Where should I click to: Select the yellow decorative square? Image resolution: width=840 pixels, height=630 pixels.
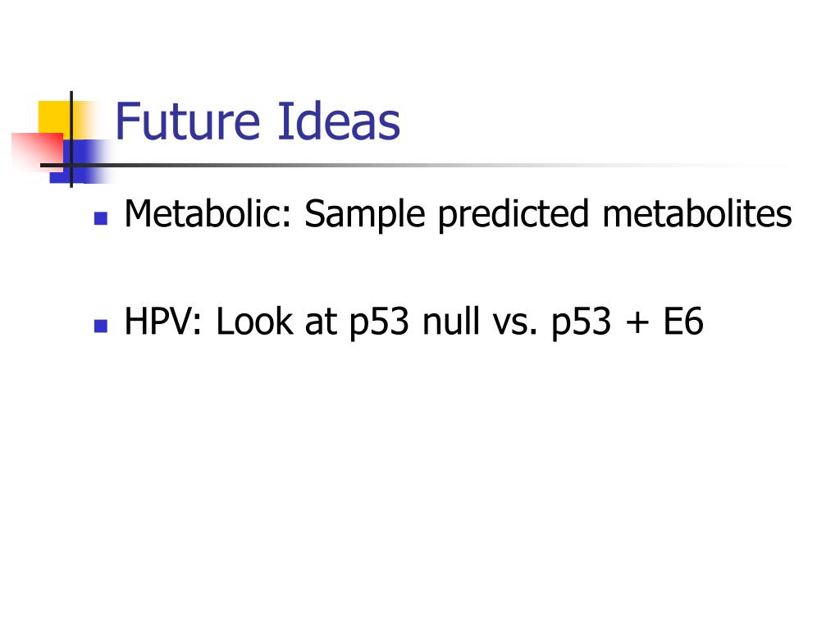pos(62,120)
